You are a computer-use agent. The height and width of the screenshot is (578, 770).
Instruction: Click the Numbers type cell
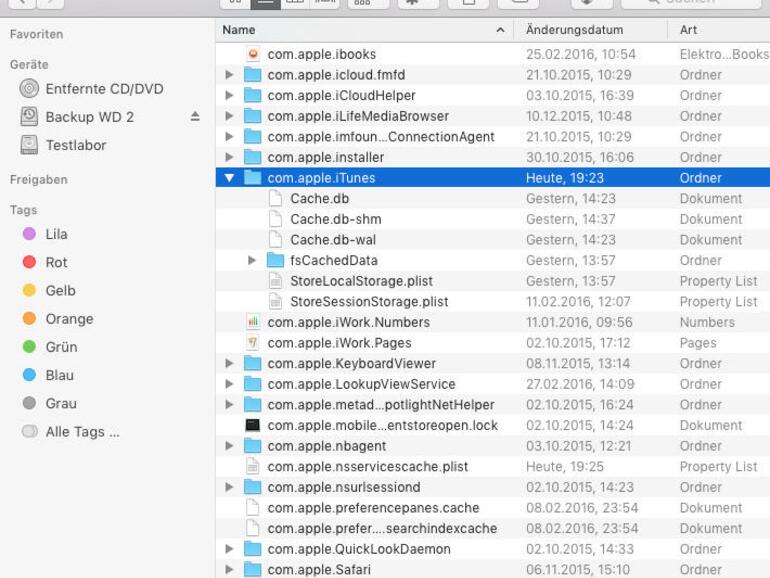(707, 322)
